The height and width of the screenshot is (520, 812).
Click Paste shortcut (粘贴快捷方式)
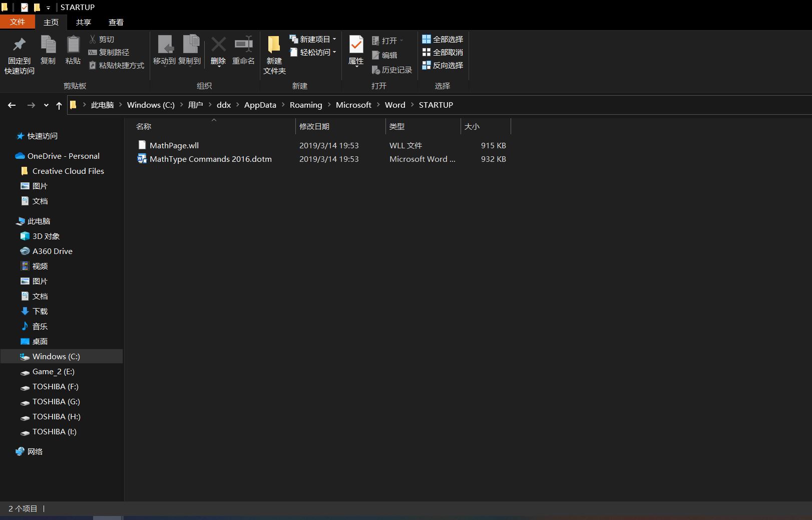117,65
